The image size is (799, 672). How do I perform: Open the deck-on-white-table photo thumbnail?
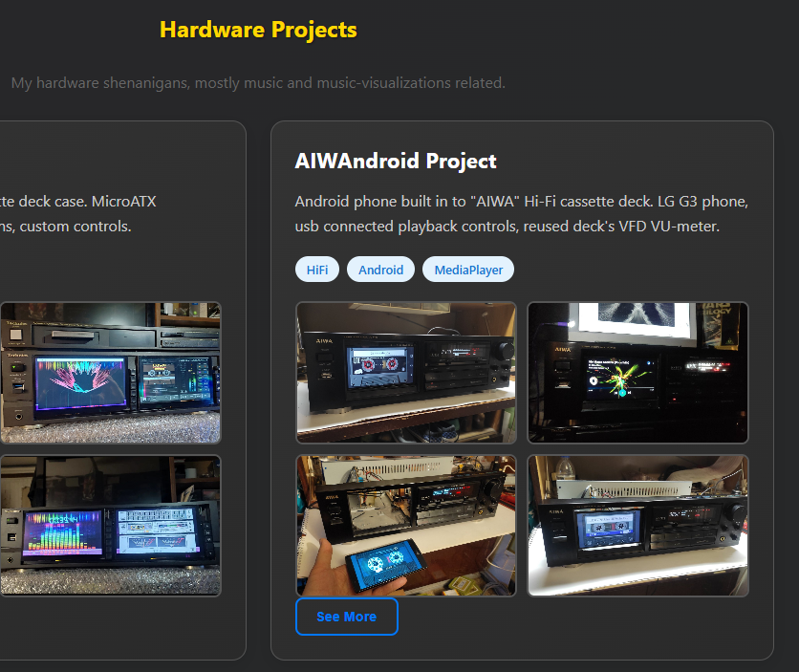pos(637,525)
